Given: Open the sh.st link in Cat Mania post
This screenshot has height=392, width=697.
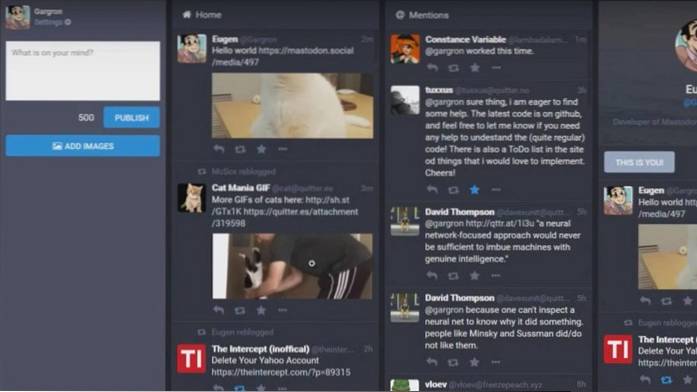Looking at the screenshot, I should click(x=280, y=206).
